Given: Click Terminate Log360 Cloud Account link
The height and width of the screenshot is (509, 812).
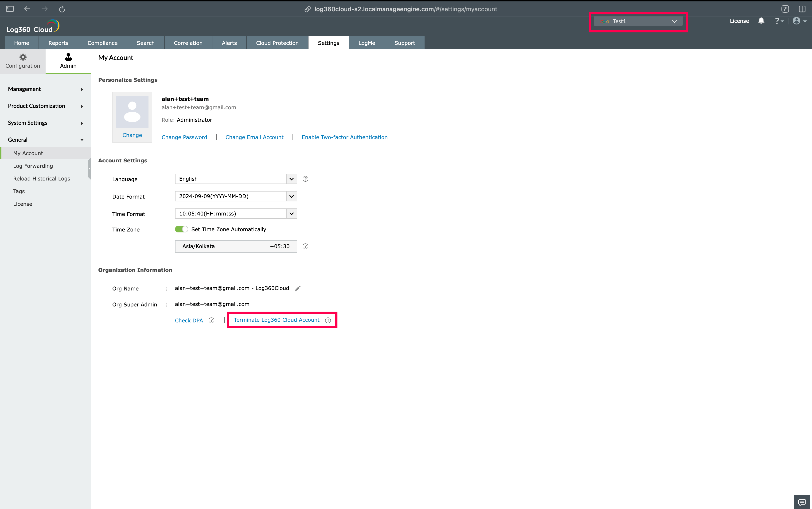Looking at the screenshot, I should [x=276, y=320].
